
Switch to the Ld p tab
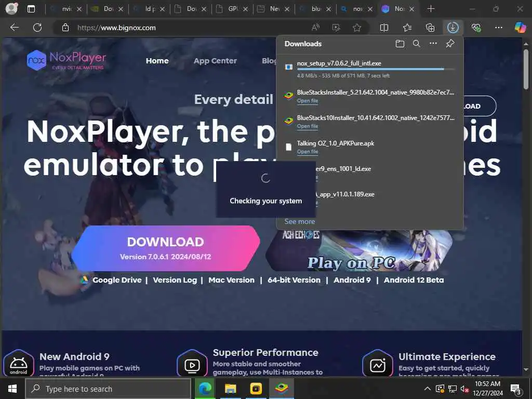click(149, 9)
